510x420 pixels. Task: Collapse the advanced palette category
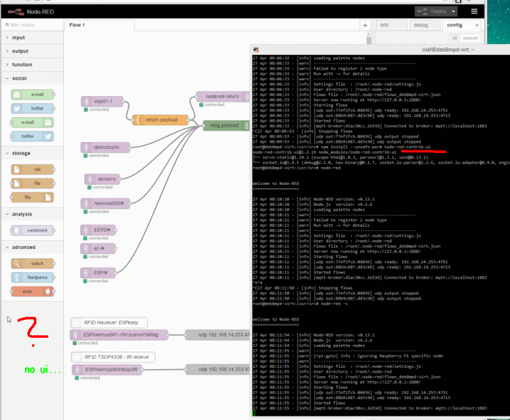(33, 247)
